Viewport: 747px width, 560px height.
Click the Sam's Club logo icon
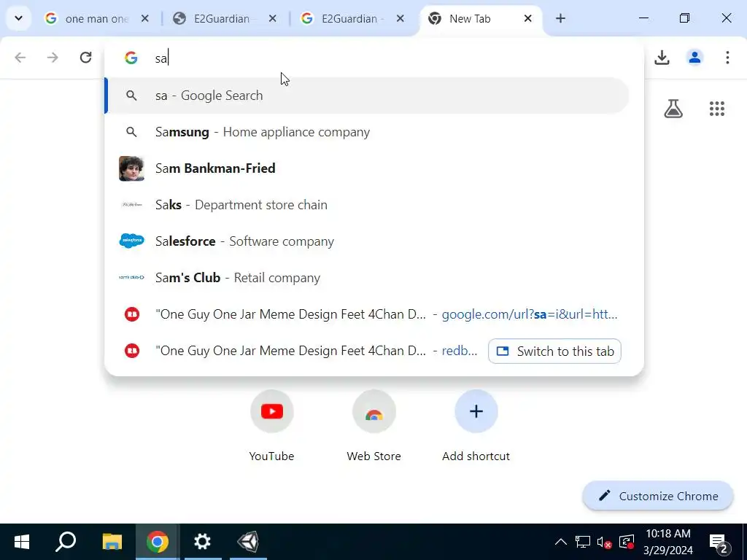131,277
